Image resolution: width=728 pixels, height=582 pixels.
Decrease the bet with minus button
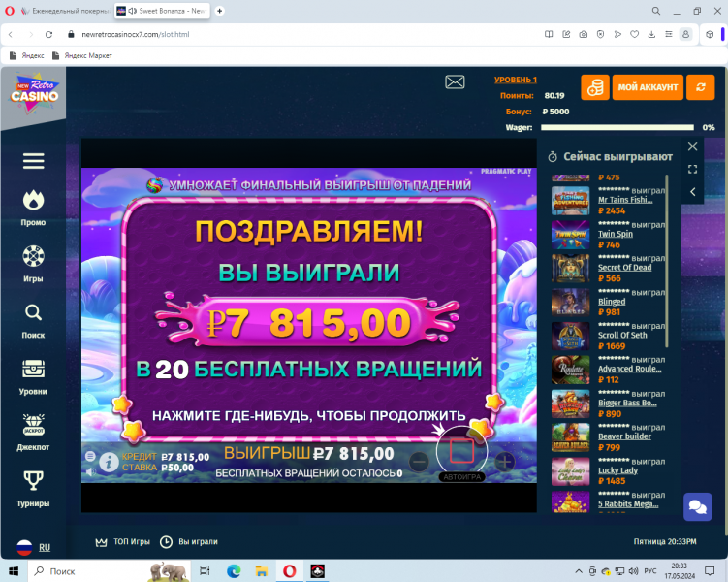coord(419,462)
